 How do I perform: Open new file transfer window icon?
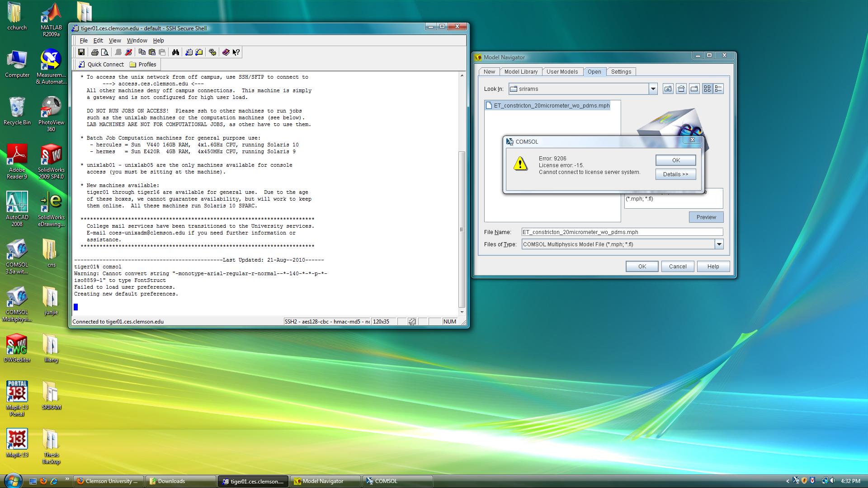coord(199,52)
